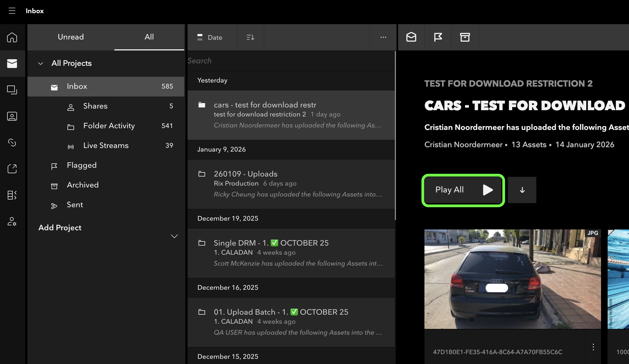Go to Home via sidebar icon

pos(12,37)
